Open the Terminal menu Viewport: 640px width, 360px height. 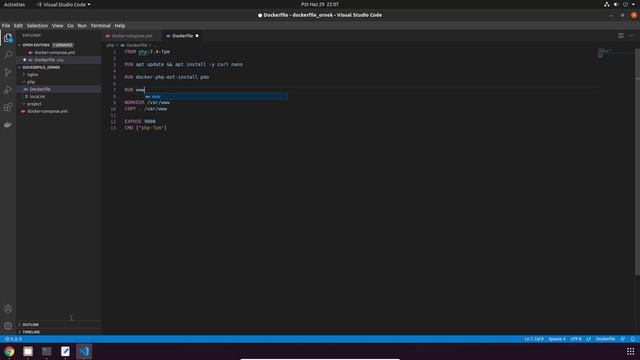[100, 26]
